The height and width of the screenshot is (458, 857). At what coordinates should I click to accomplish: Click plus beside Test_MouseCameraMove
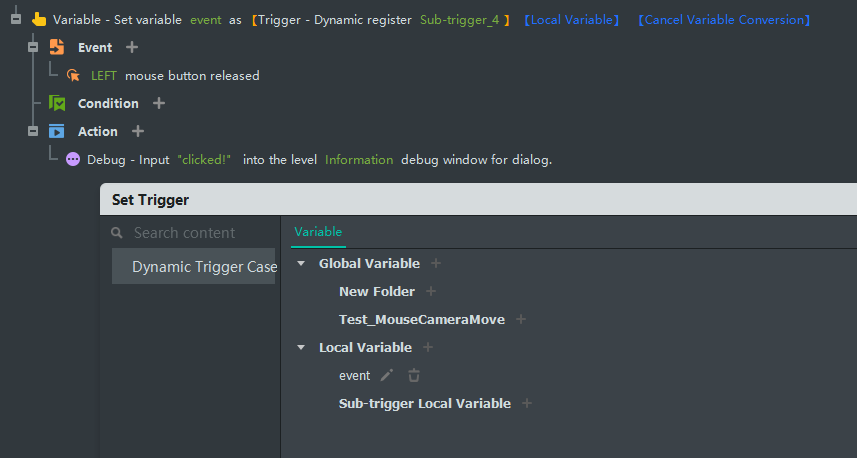coord(521,319)
